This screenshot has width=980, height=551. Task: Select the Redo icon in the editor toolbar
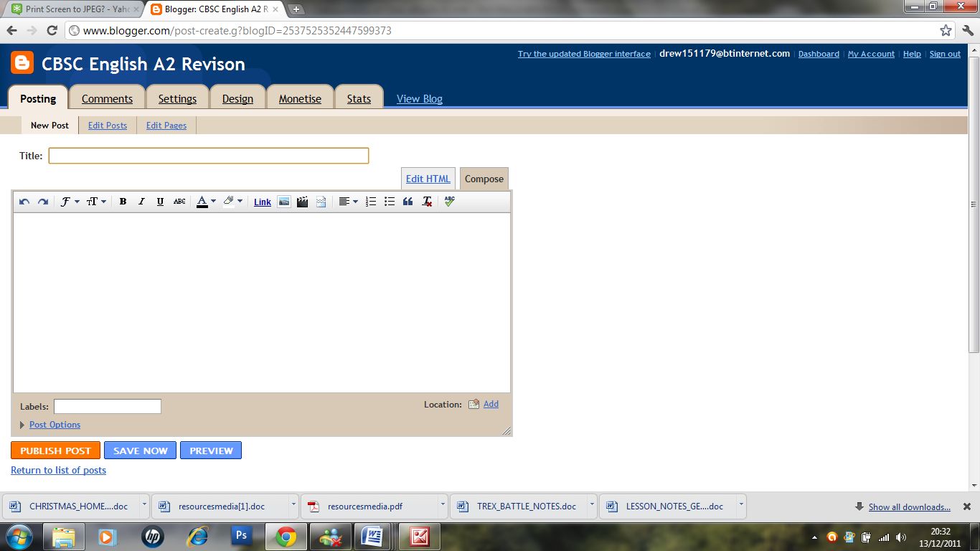click(x=42, y=202)
